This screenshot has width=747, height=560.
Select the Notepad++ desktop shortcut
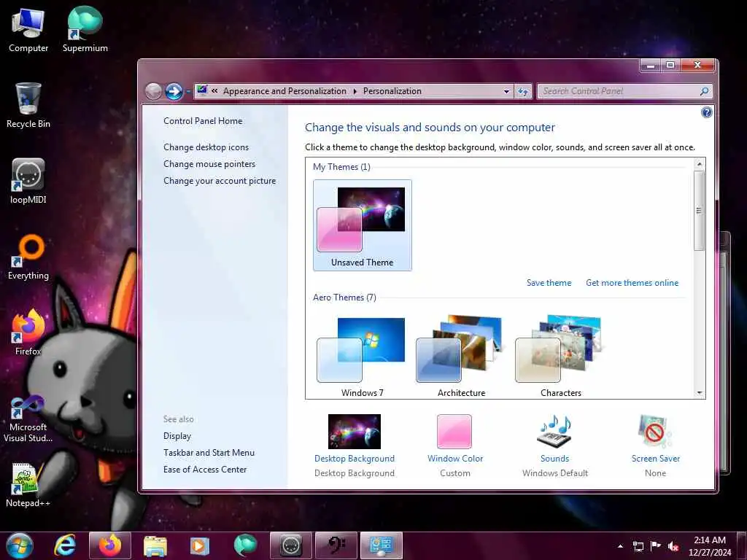tap(28, 485)
